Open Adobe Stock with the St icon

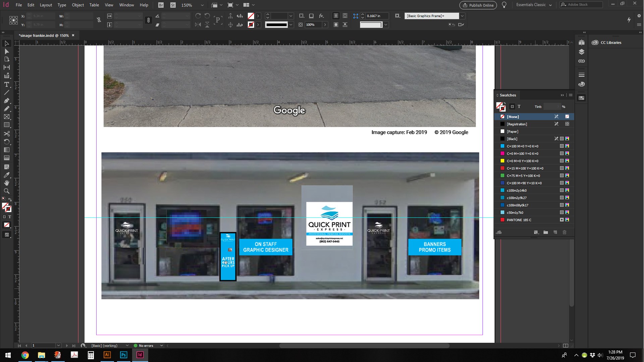pyautogui.click(x=173, y=5)
